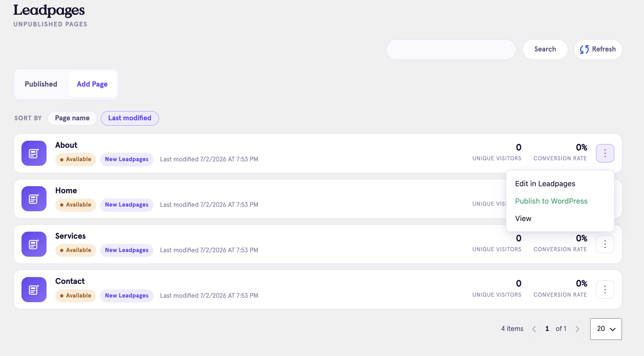This screenshot has height=356, width=644.
Task: Open the three-dot menu for Contact
Action: (605, 290)
